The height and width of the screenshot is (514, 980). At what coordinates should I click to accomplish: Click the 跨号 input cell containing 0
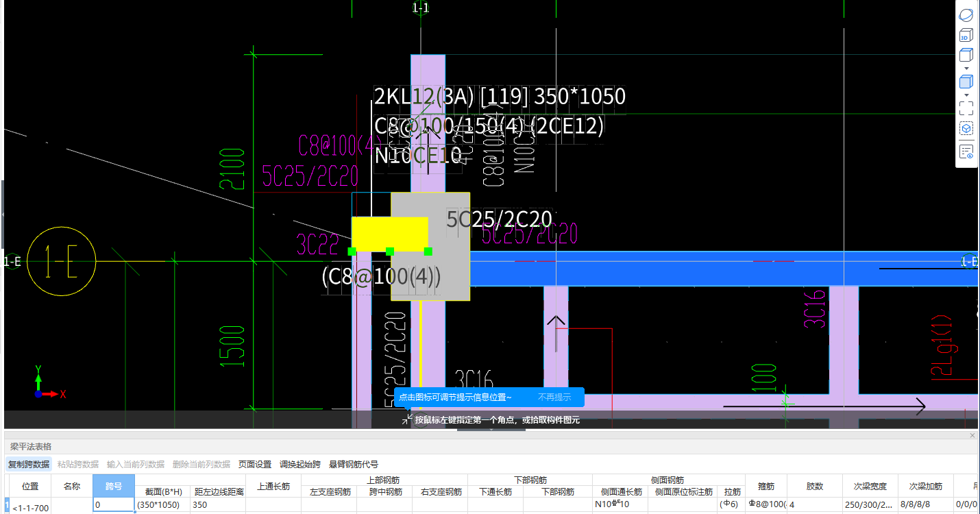tap(114, 504)
